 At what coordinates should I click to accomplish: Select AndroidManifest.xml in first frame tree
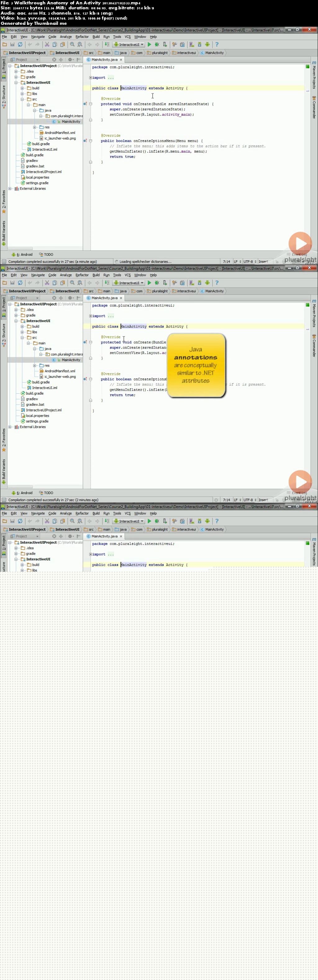tap(57, 133)
